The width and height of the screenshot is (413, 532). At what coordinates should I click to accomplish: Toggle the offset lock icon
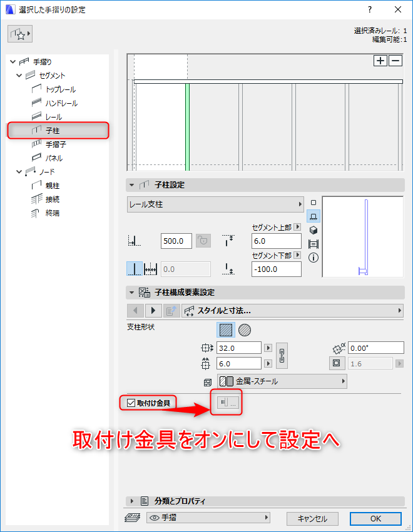click(203, 241)
